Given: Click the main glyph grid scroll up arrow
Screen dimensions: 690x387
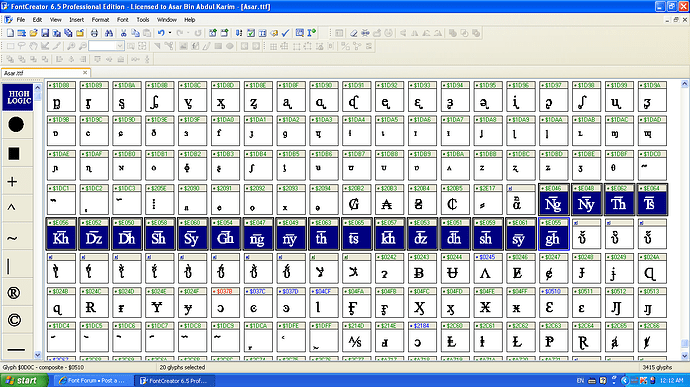Looking at the screenshot, I should (x=684, y=84).
